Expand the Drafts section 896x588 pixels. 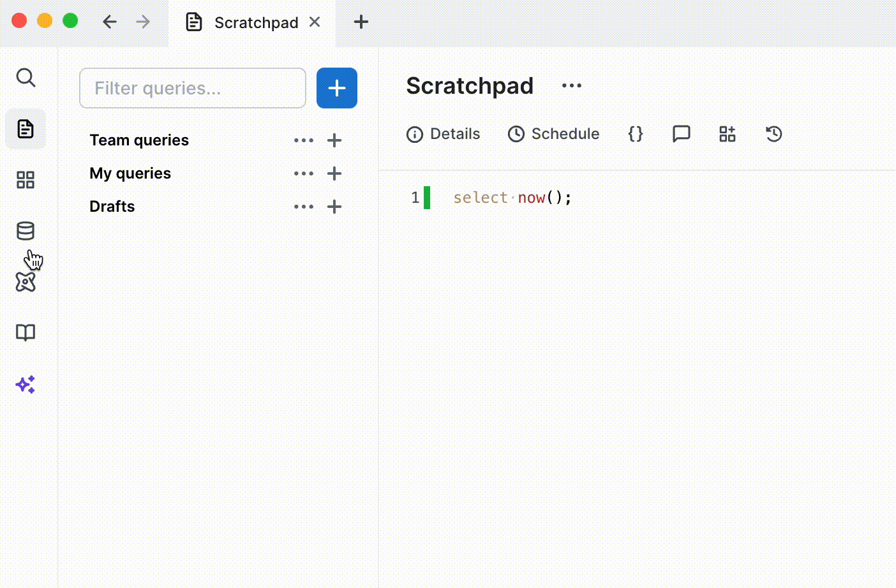pyautogui.click(x=112, y=207)
